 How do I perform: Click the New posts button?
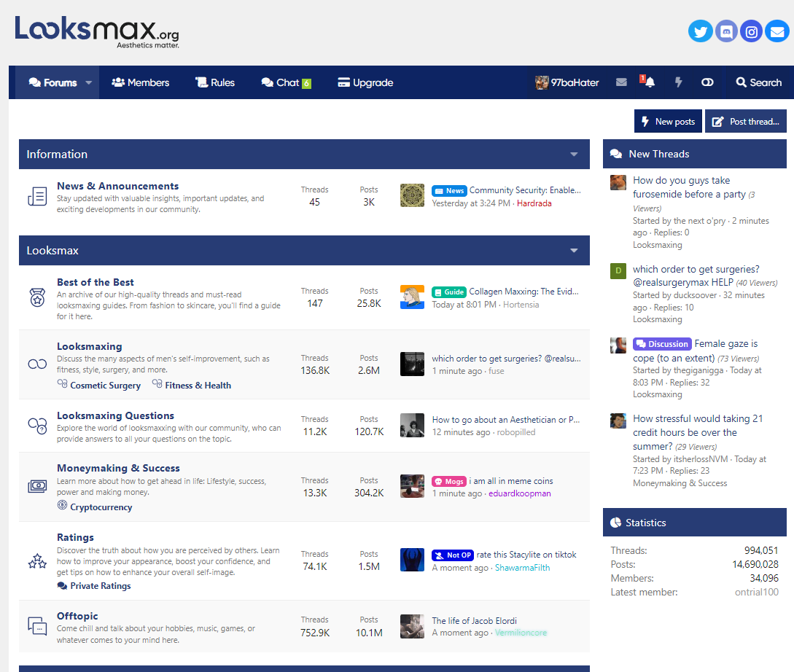(668, 122)
